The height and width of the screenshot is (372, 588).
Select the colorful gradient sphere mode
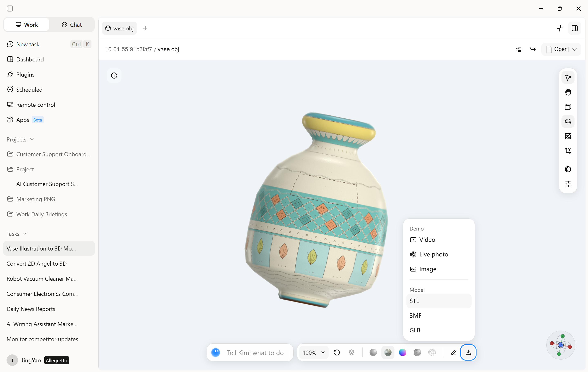[402, 352]
